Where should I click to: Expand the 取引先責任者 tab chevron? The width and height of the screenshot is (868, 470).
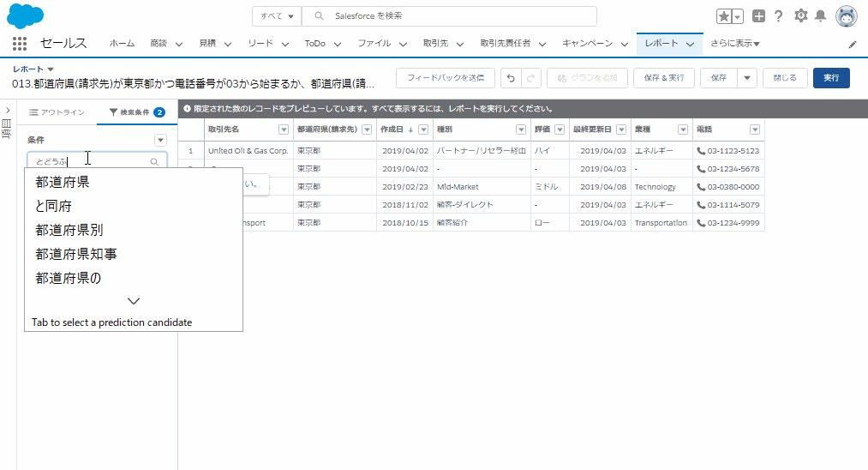coord(542,45)
